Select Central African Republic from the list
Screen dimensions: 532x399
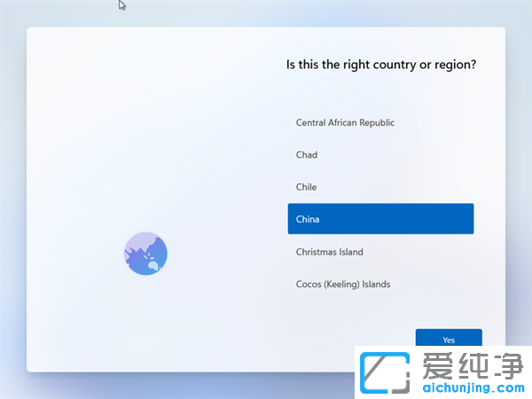tap(380, 122)
